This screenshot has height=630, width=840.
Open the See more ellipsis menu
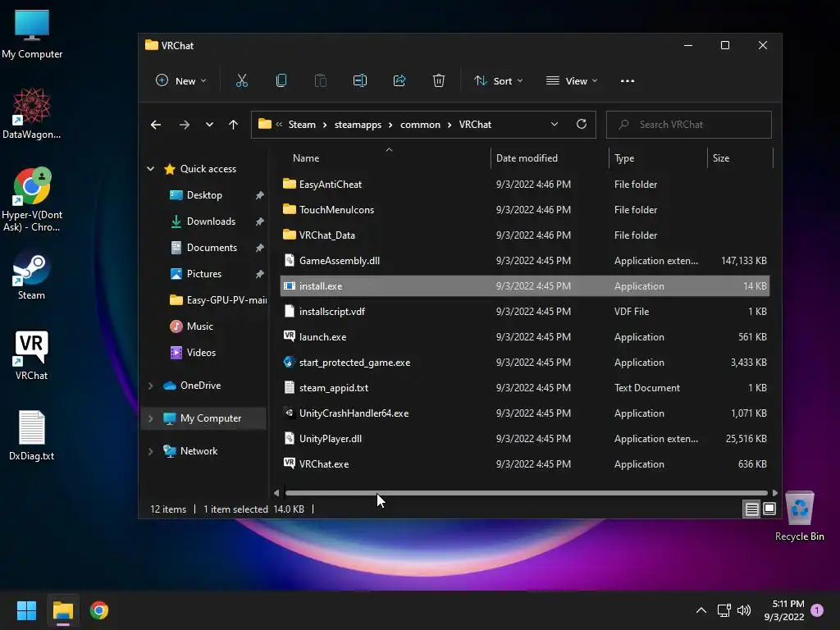[628, 81]
